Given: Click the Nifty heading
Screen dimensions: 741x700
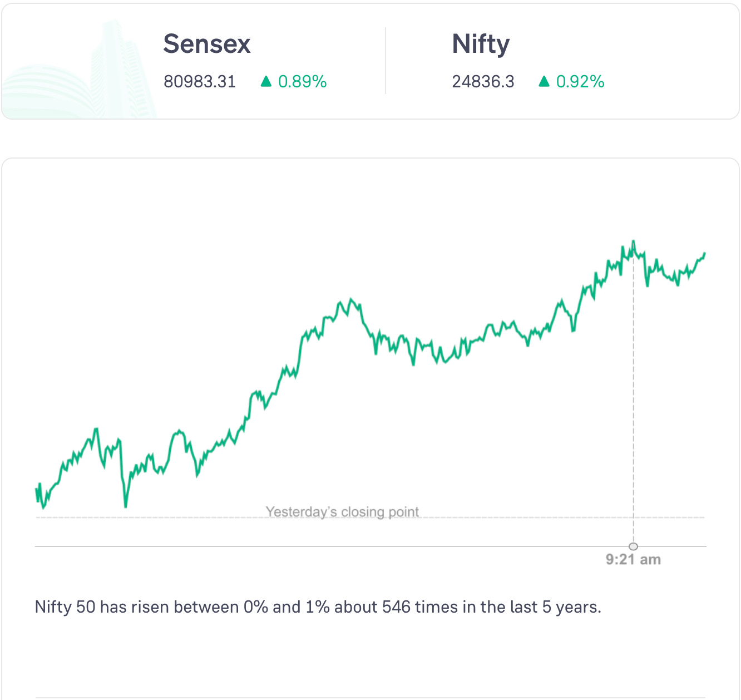Looking at the screenshot, I should [481, 44].
